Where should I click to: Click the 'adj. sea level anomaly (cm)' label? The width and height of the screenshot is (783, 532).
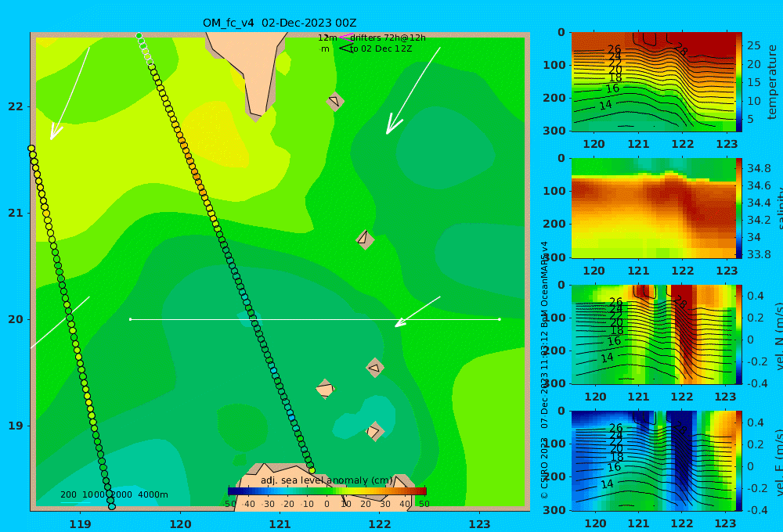327,480
